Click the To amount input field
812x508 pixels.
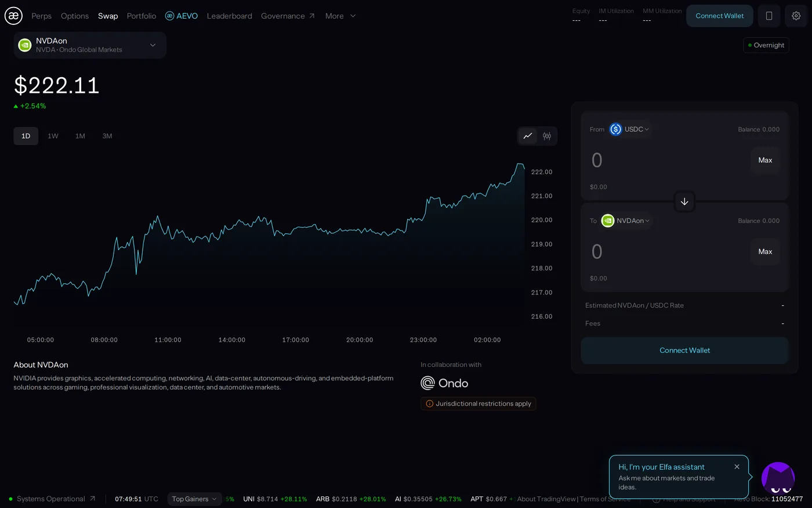667,251
